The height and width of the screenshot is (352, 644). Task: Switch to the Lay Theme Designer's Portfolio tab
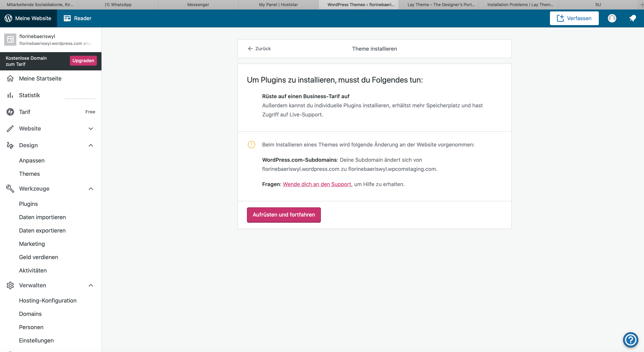pos(441,5)
